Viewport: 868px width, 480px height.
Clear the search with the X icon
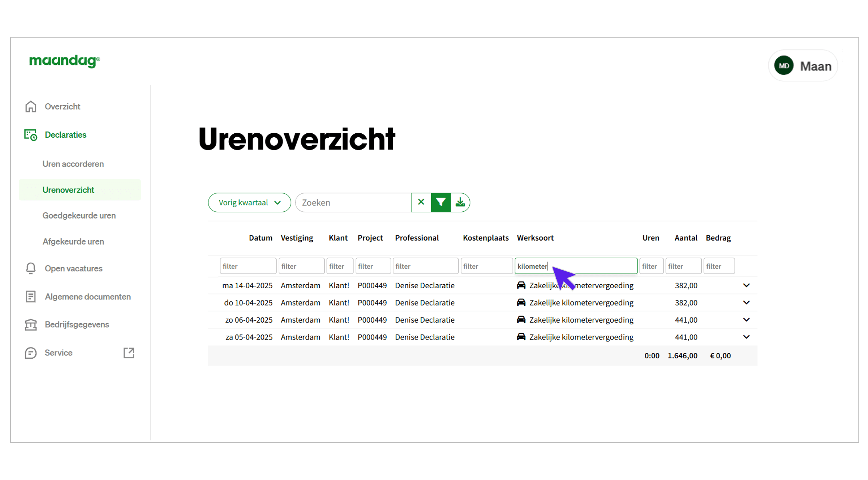pos(421,203)
